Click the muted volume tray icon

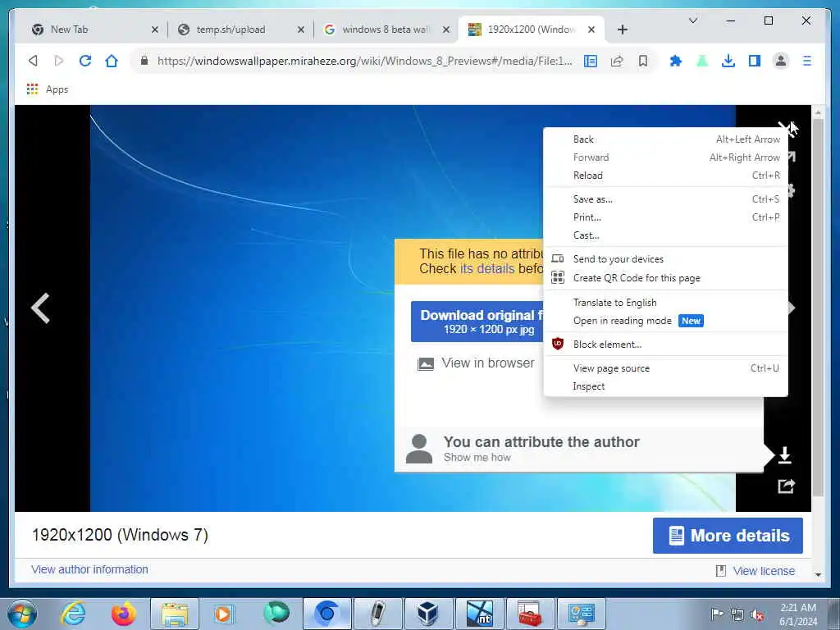[x=757, y=615]
